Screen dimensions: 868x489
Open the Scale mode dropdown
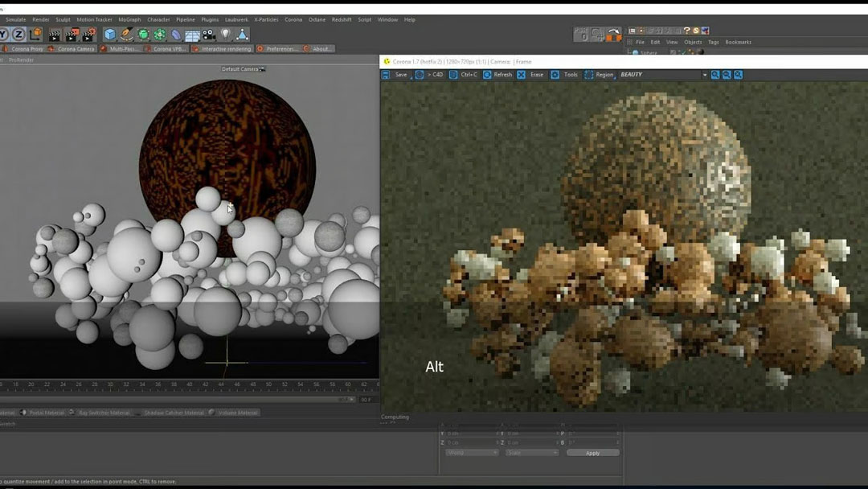[531, 453]
